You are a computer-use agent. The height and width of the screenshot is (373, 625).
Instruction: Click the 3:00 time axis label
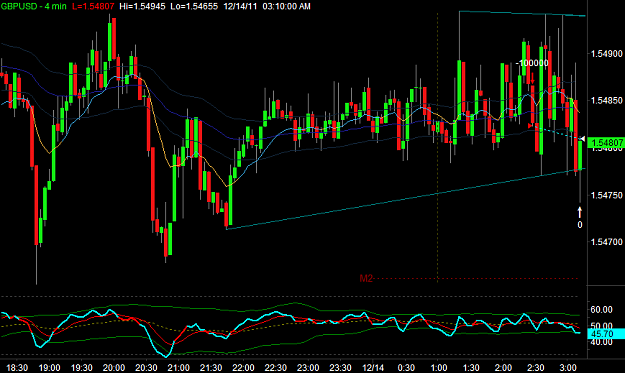point(568,367)
